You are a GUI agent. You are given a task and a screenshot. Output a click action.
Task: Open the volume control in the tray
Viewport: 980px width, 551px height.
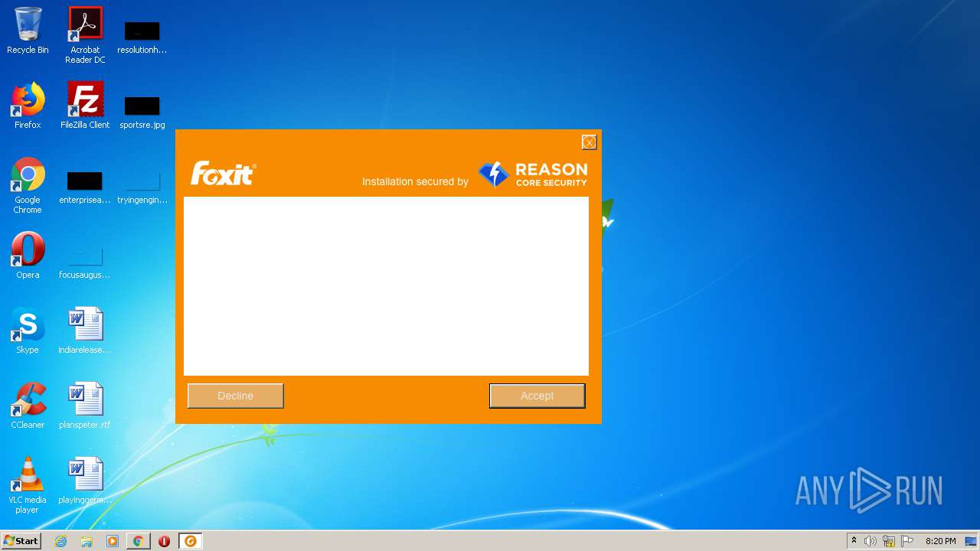871,541
